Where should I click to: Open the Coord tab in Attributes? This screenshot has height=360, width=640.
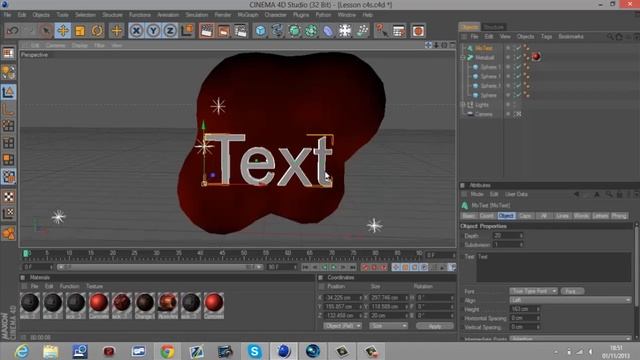487,216
